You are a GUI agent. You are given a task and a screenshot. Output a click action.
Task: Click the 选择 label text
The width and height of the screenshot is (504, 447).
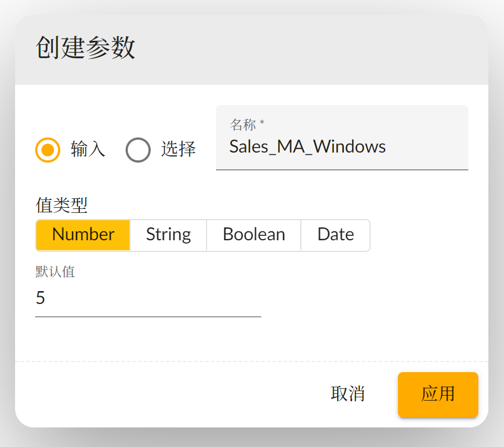point(179,149)
